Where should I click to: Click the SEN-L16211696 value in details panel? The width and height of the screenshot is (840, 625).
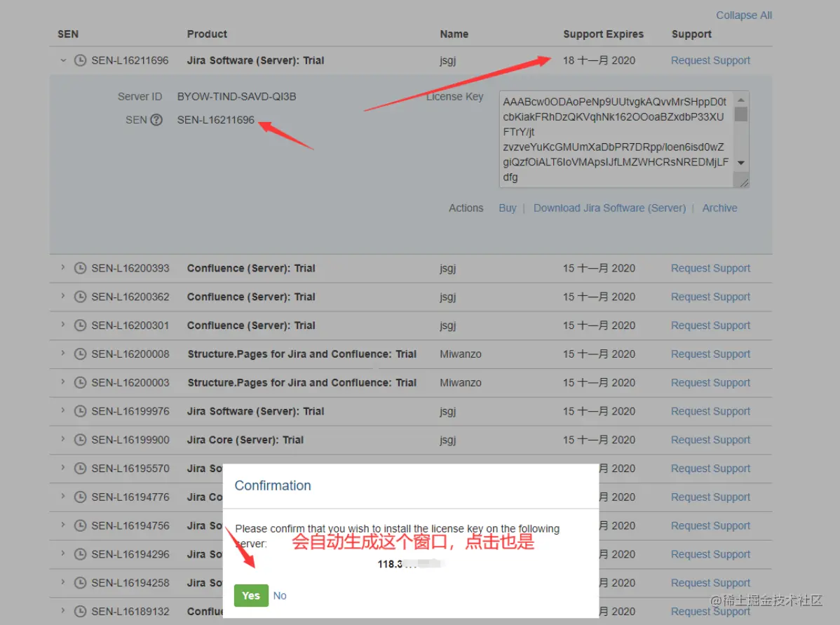coord(216,119)
